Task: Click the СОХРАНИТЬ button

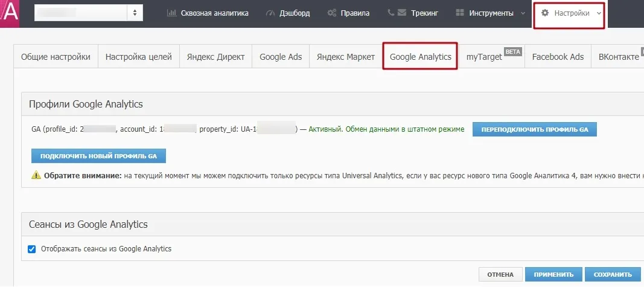Action: click(x=613, y=275)
